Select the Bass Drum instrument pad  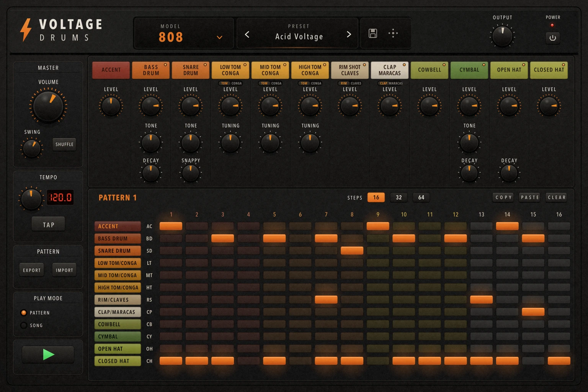click(151, 70)
